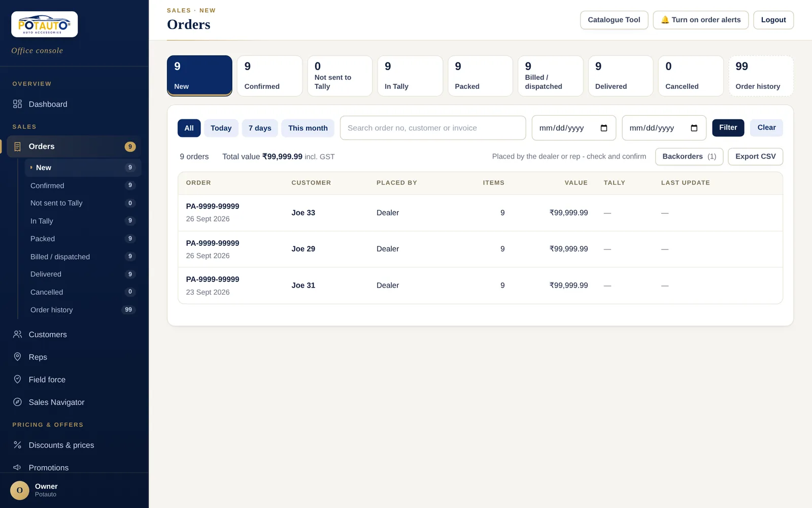
Task: Turn on order alerts
Action: 701,20
